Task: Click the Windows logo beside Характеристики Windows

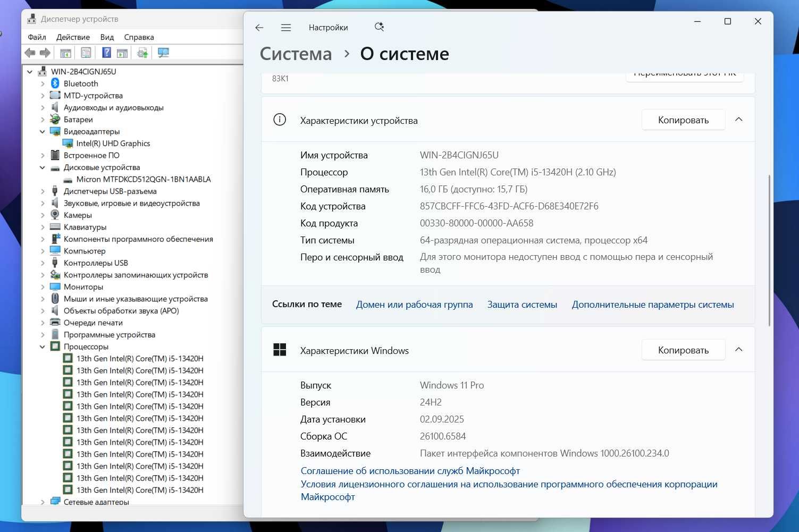Action: (280, 350)
